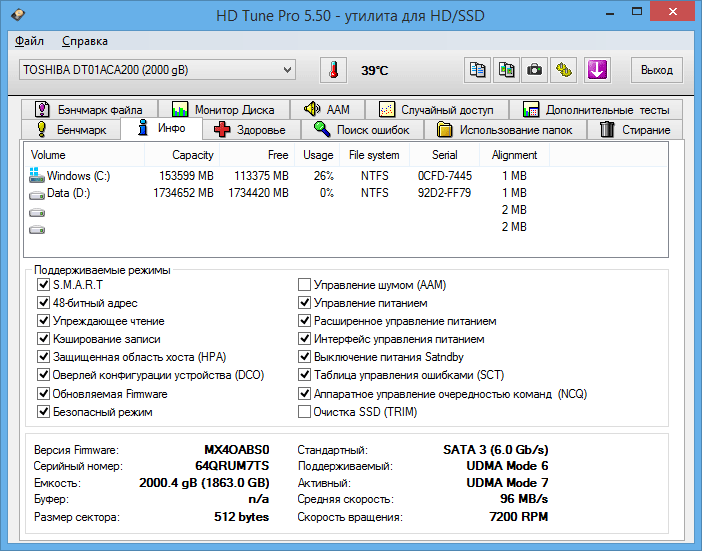
Task: Click the HD Tune app icon in title bar
Action: (x=17, y=15)
